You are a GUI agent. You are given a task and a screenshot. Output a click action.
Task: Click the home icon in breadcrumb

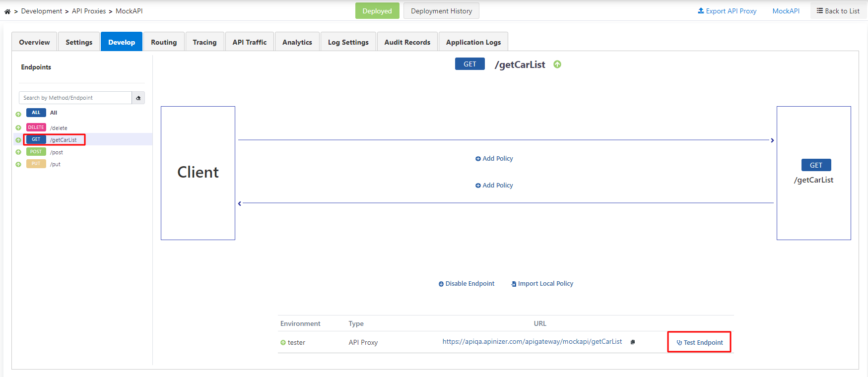point(7,11)
